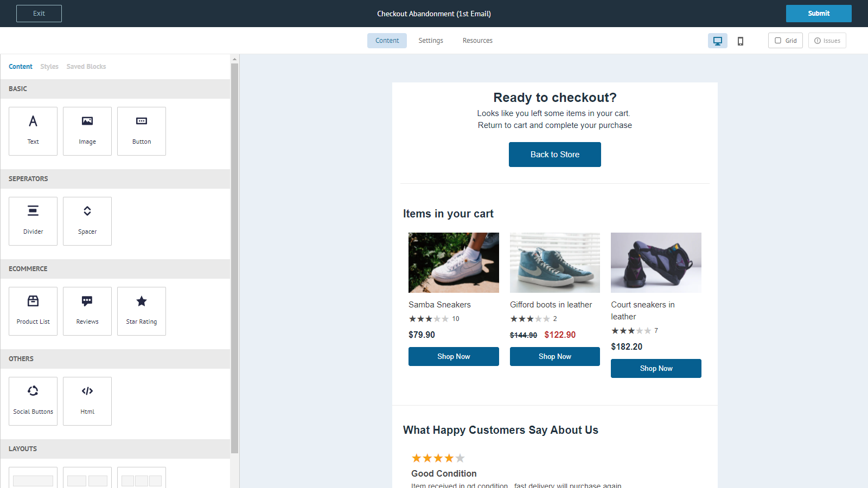Viewport: 868px width, 488px height.
Task: Open the Content tab in top bar
Action: pos(387,41)
